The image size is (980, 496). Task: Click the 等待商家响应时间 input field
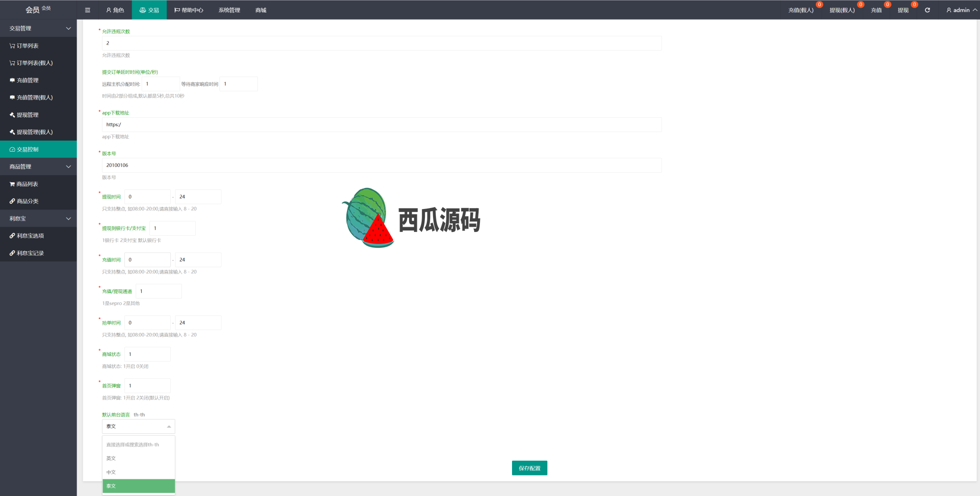(238, 84)
